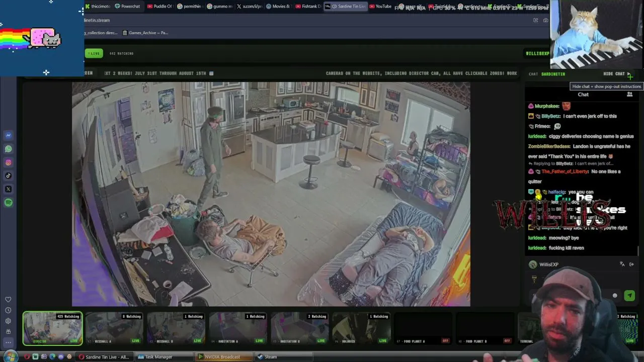The image size is (644, 362).
Task: Open X (Twitter) in the browser sidebar
Action: pos(8,189)
